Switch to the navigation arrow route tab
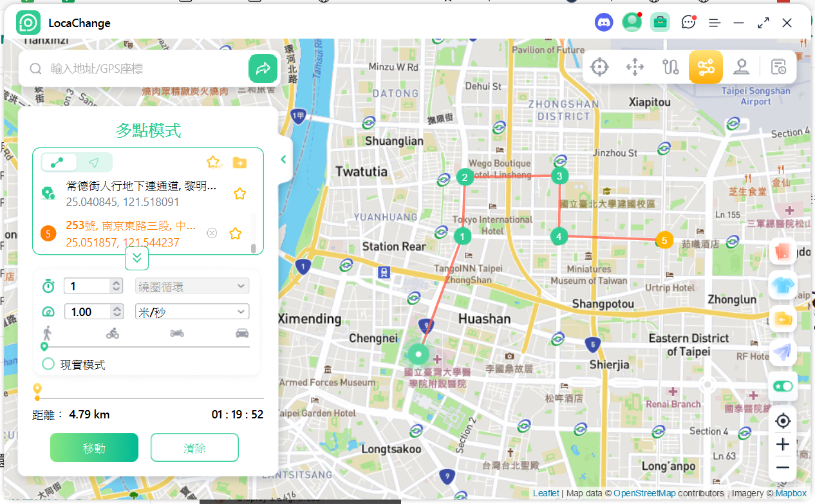Screen dimensions: 815x504 [94, 162]
